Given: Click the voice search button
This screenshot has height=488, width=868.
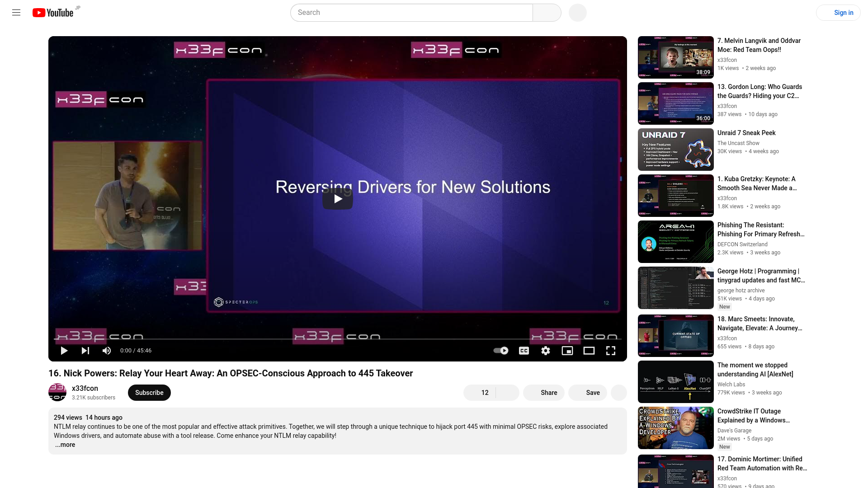Looking at the screenshot, I should (578, 13).
